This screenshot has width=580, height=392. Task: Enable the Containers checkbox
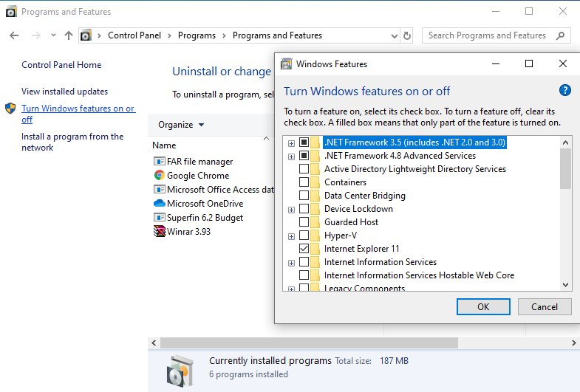[304, 182]
